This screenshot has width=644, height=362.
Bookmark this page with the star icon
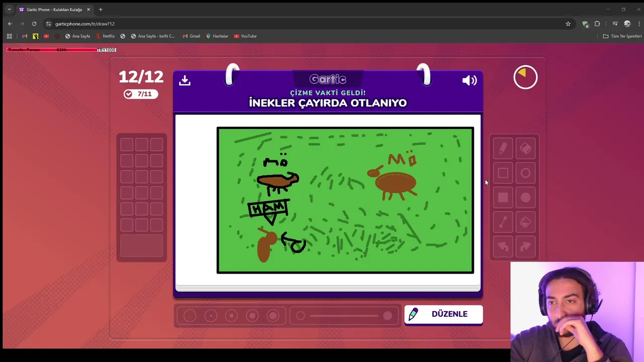tap(568, 24)
